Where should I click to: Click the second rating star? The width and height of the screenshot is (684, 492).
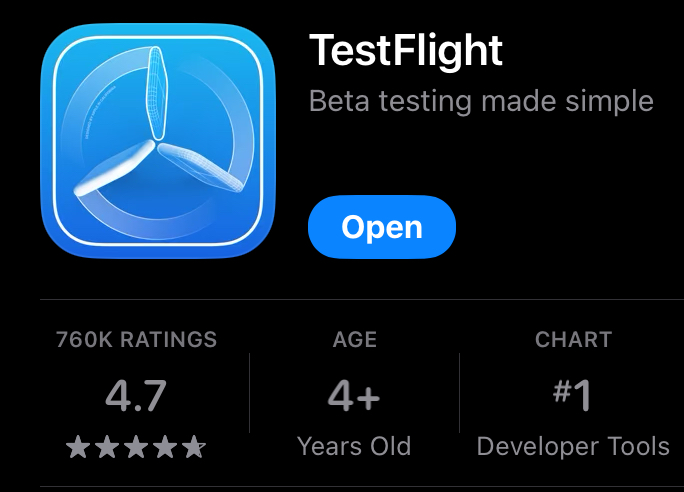107,447
